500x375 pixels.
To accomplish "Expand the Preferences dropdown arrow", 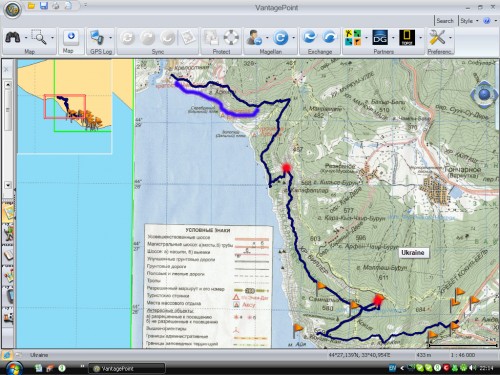I will click(x=450, y=38).
